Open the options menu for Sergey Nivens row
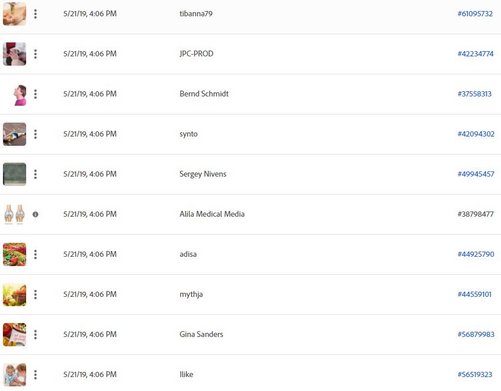The height and width of the screenshot is (391, 501). click(x=35, y=174)
